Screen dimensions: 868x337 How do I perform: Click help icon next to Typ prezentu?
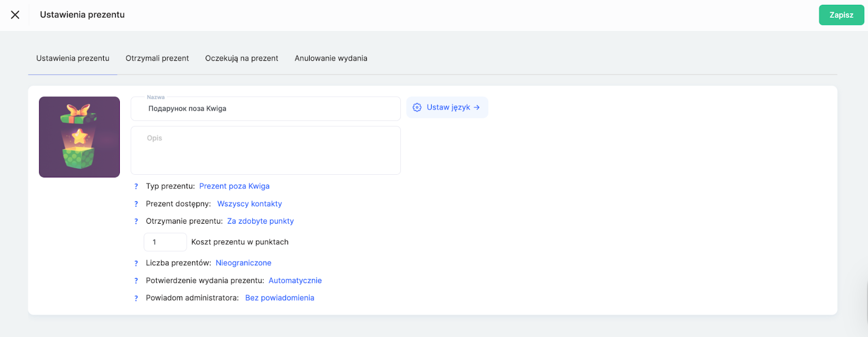click(136, 187)
